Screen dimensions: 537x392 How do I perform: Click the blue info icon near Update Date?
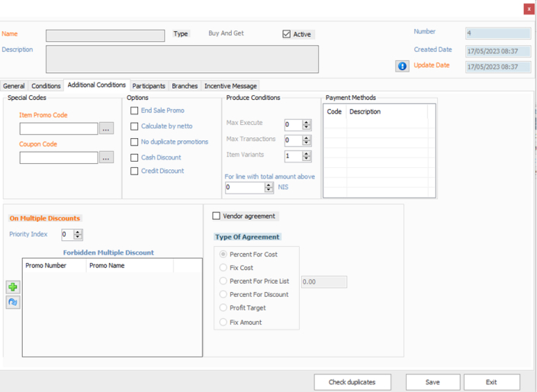pyautogui.click(x=402, y=66)
